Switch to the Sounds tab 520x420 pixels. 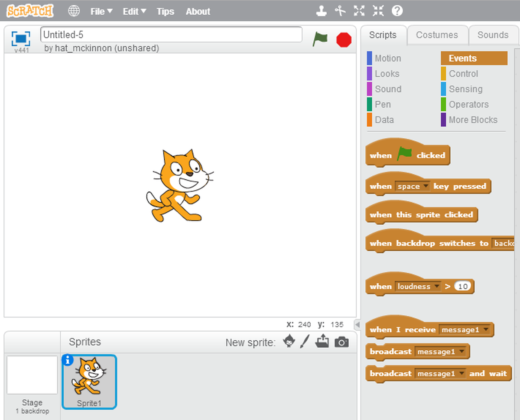pyautogui.click(x=493, y=35)
